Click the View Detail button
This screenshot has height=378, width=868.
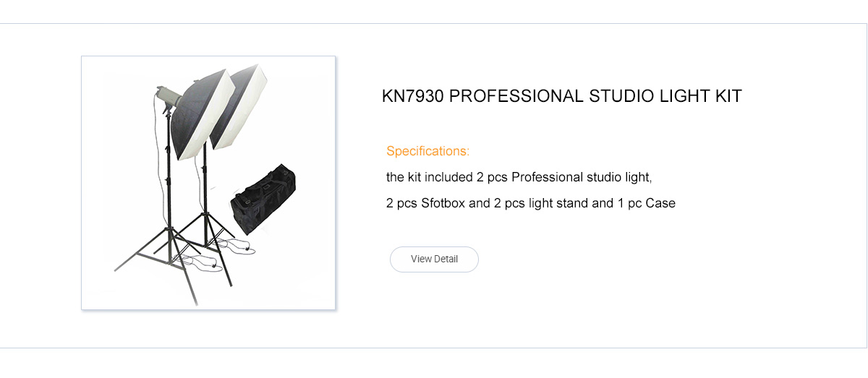434,259
